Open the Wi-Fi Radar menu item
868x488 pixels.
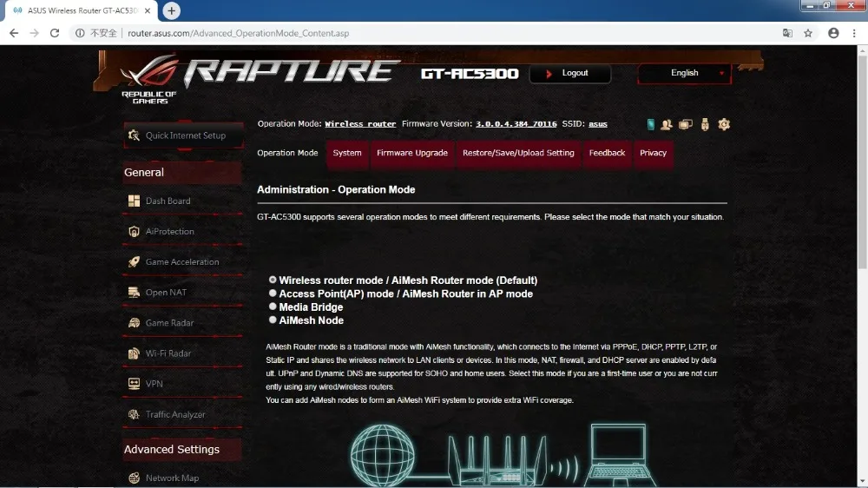[183, 353]
